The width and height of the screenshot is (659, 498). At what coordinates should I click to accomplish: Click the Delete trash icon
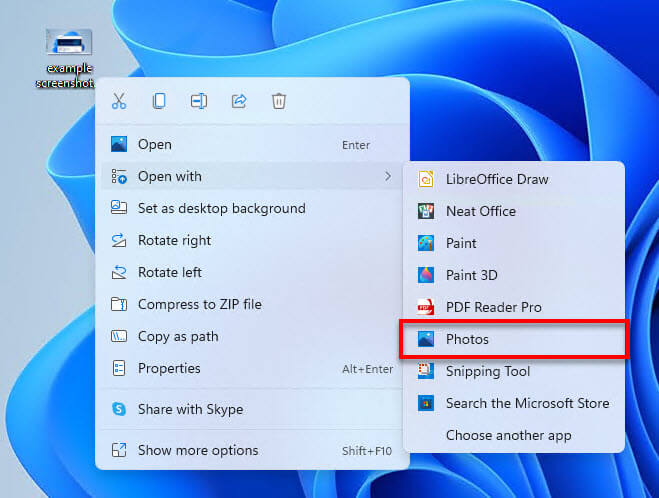point(279,101)
